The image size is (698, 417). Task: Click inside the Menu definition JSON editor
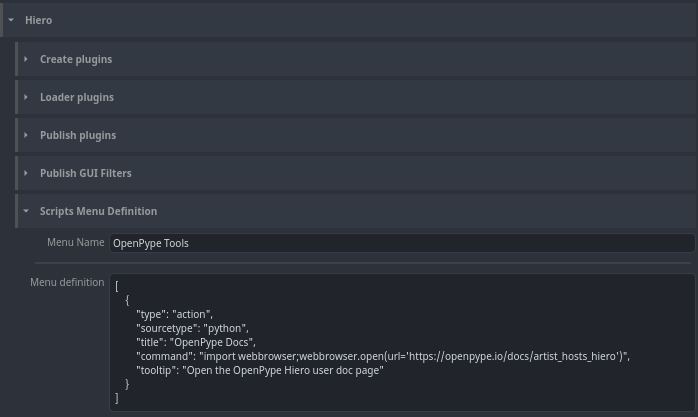(x=402, y=342)
